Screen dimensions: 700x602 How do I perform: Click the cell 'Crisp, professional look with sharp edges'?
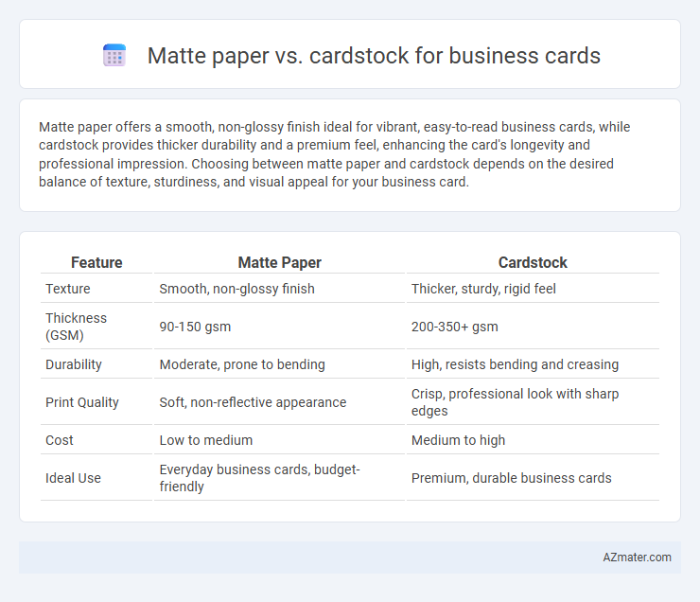(515, 402)
